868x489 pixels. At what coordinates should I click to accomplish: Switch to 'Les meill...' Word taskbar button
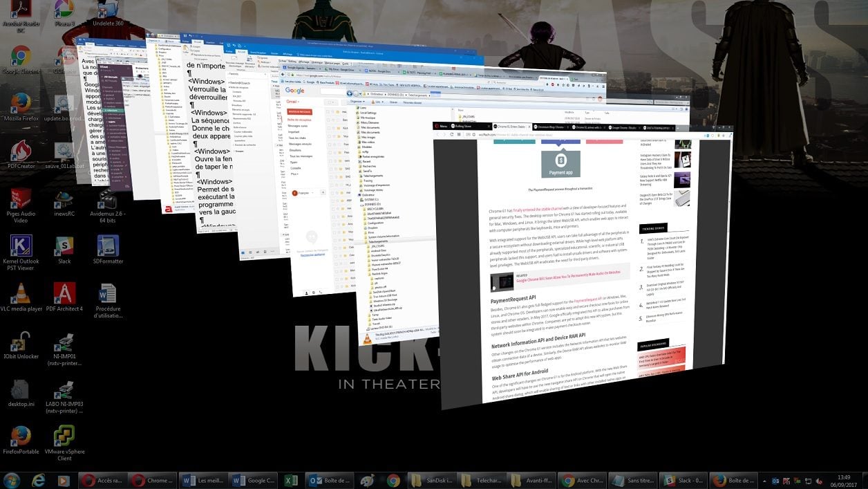(203, 480)
